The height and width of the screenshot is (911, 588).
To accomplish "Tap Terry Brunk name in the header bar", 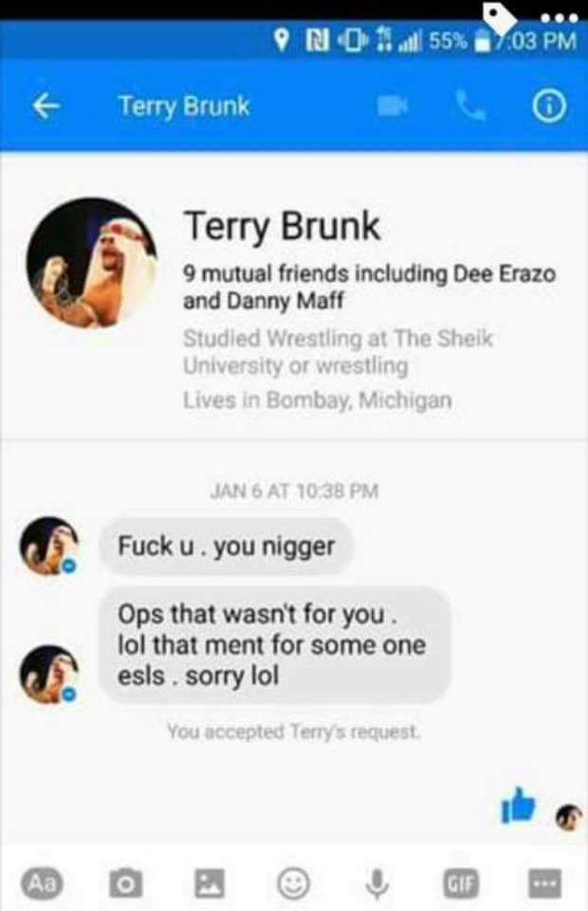I will (x=184, y=106).
